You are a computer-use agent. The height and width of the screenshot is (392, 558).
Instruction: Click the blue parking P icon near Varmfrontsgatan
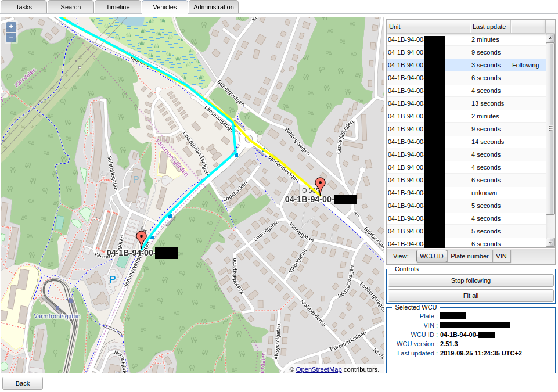(113, 279)
